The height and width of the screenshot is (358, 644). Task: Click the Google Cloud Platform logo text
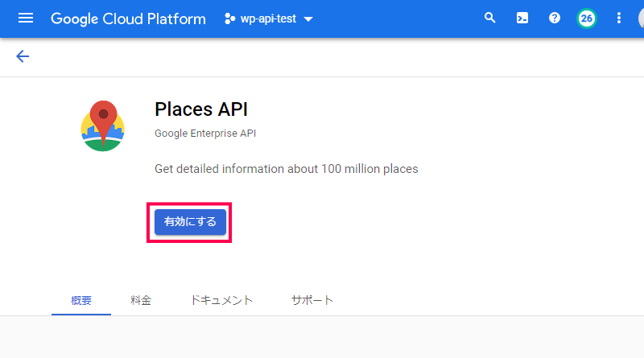click(128, 19)
